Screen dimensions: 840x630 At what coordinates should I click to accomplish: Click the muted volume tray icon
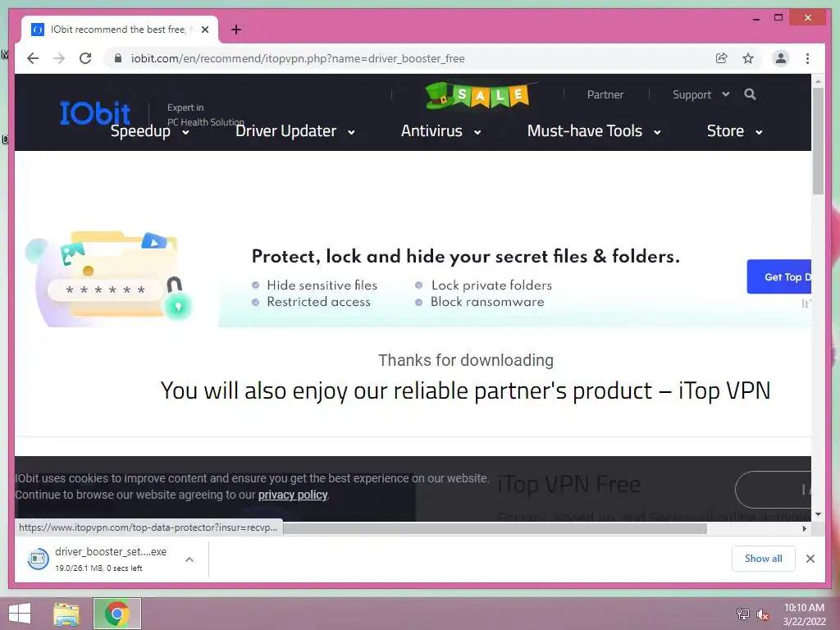tap(763, 614)
